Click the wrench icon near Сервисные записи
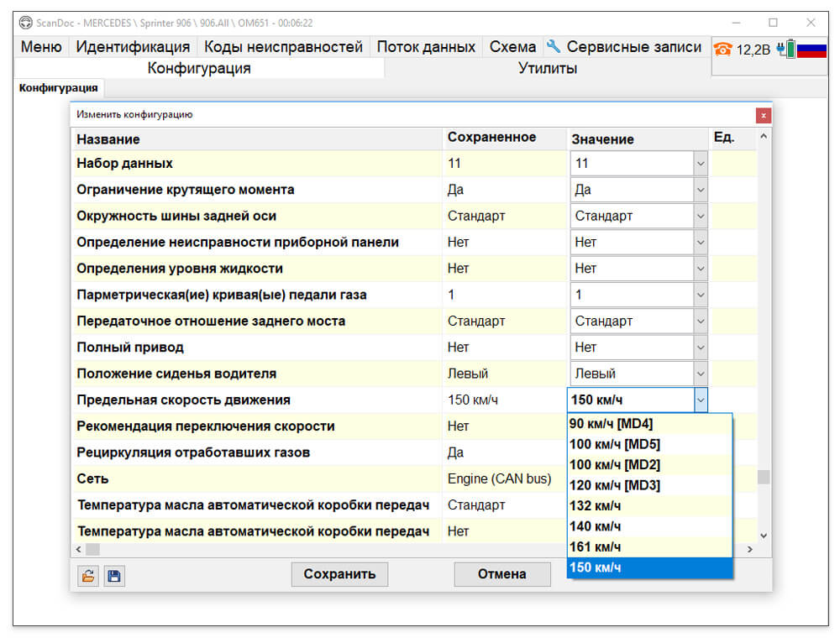840x643 pixels. pyautogui.click(x=554, y=46)
